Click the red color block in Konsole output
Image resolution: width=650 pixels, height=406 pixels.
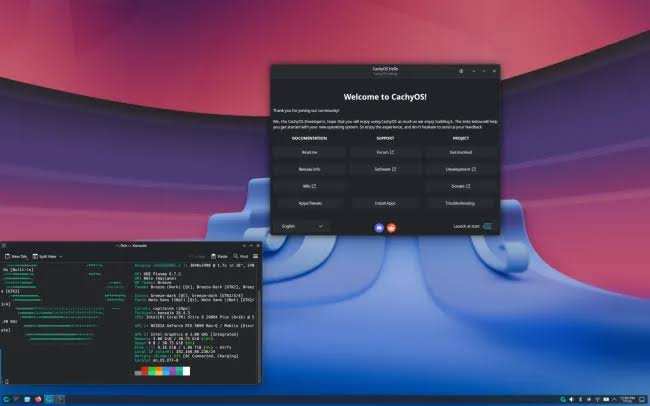point(145,371)
